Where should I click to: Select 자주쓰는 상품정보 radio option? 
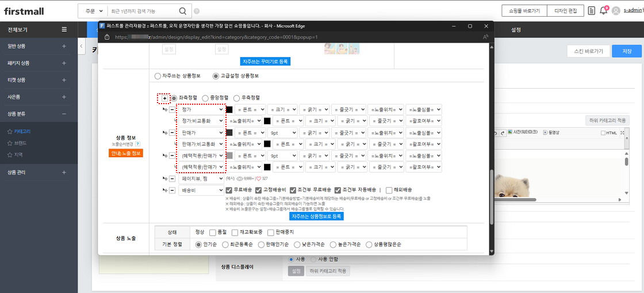[x=158, y=76]
